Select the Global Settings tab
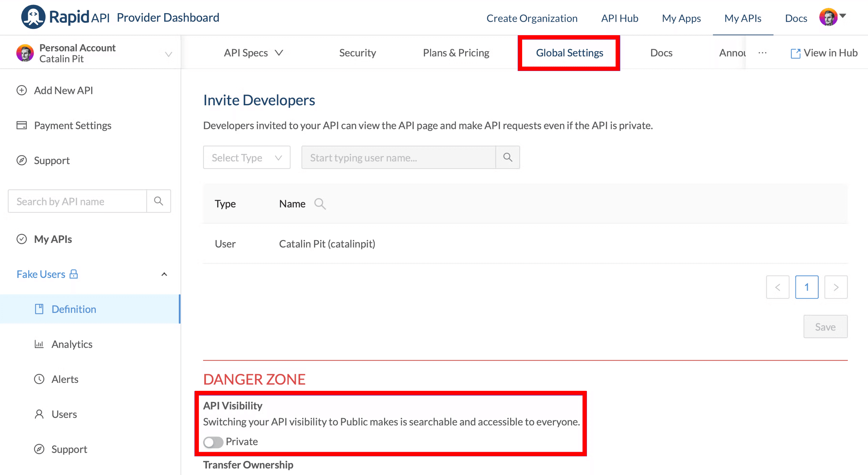Image resolution: width=868 pixels, height=475 pixels. [x=569, y=53]
